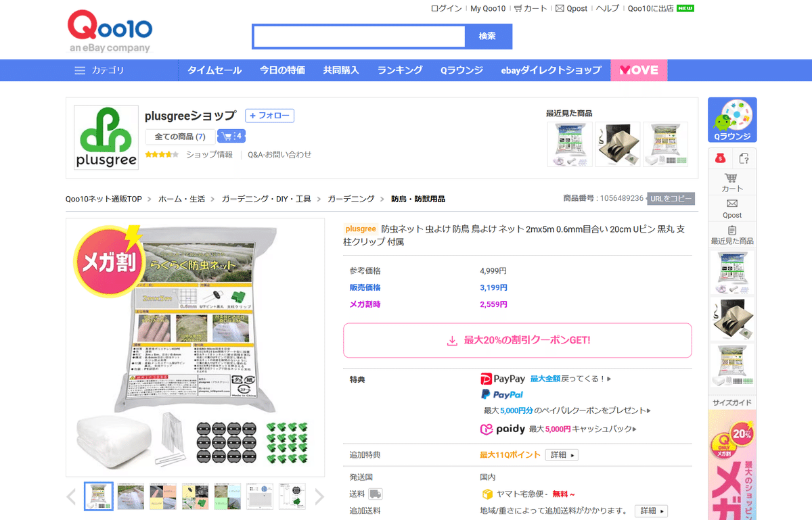Open Qpost in right sidebar

tap(732, 208)
